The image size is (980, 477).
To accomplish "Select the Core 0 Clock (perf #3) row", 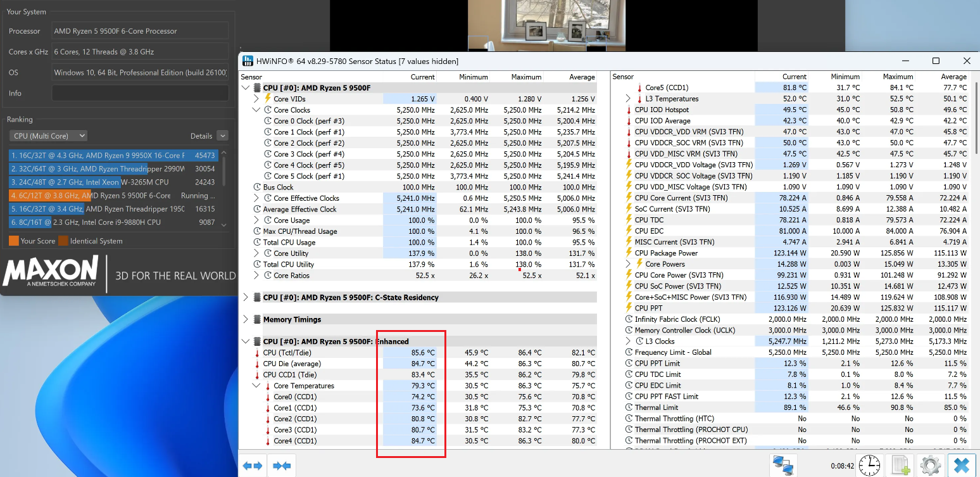I will click(x=418, y=121).
